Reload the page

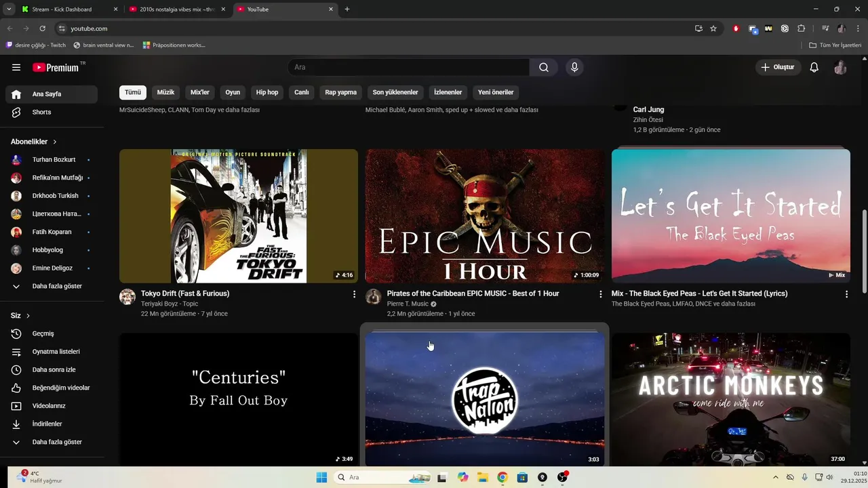click(x=42, y=28)
